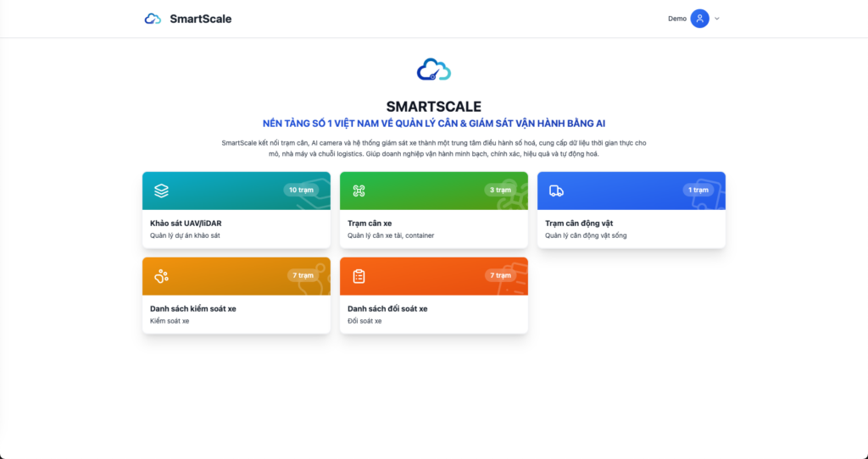
Task: Click the Demo username label
Action: 677,19
